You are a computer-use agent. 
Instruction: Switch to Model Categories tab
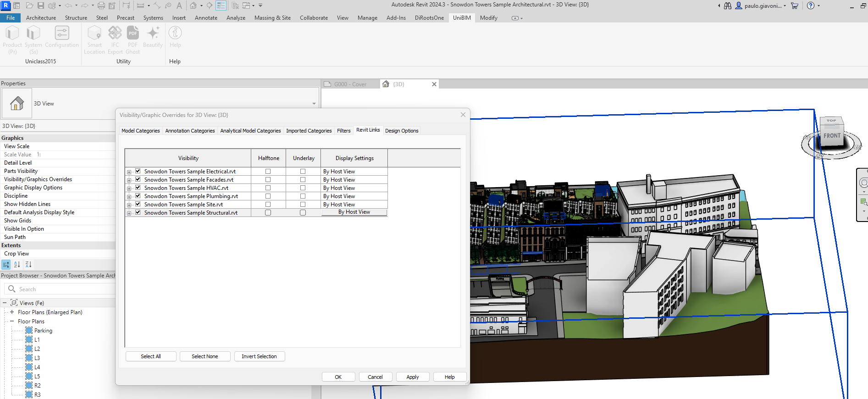pos(140,131)
